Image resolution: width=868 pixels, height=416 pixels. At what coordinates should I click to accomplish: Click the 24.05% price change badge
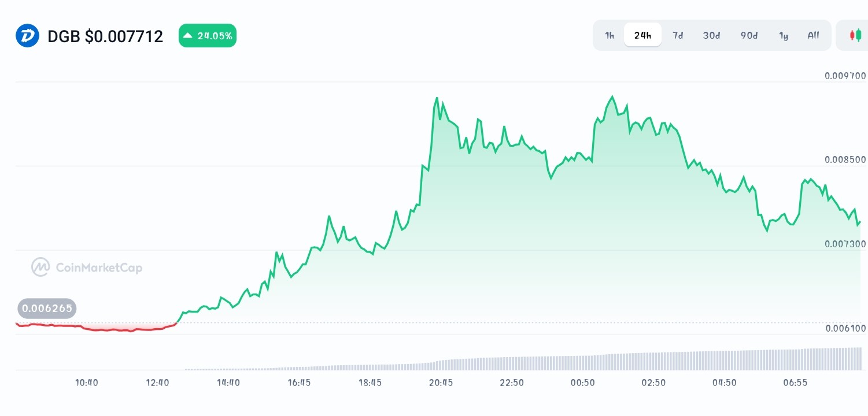tap(208, 36)
